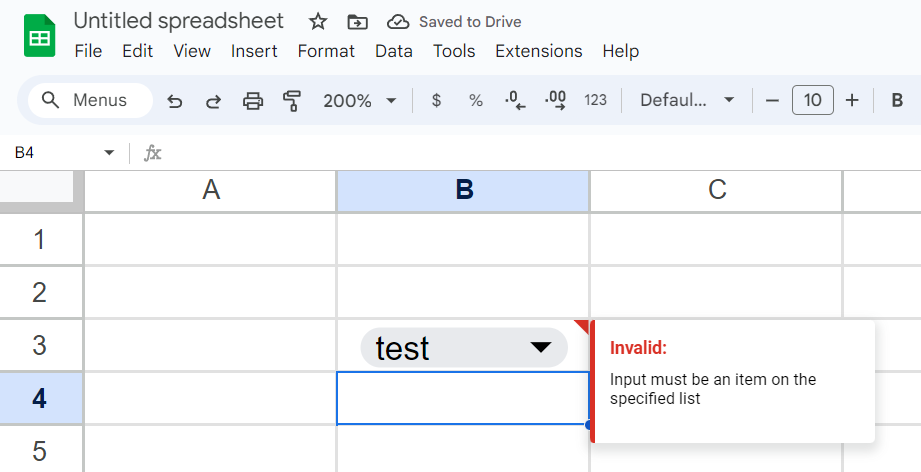Select row 4 header
Viewport: 921px width, 472px height.
[x=41, y=398]
